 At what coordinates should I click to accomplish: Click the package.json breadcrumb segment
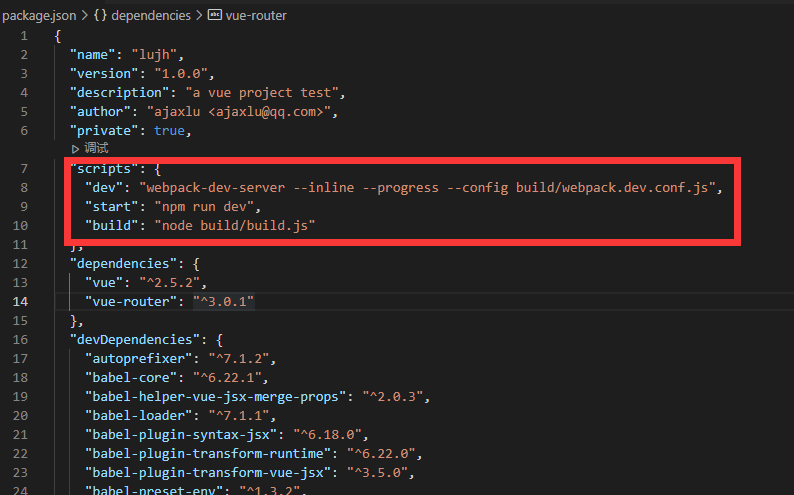coord(39,16)
